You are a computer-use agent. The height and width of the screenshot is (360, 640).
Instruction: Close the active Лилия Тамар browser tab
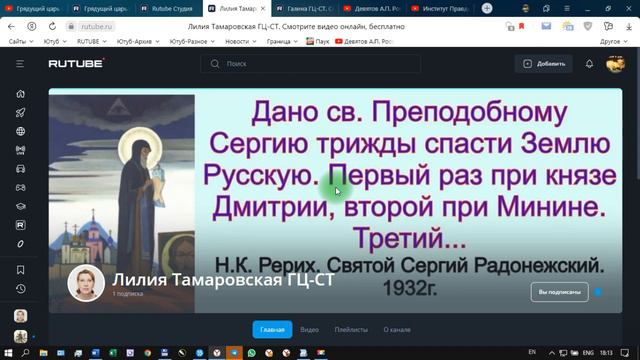(x=263, y=8)
